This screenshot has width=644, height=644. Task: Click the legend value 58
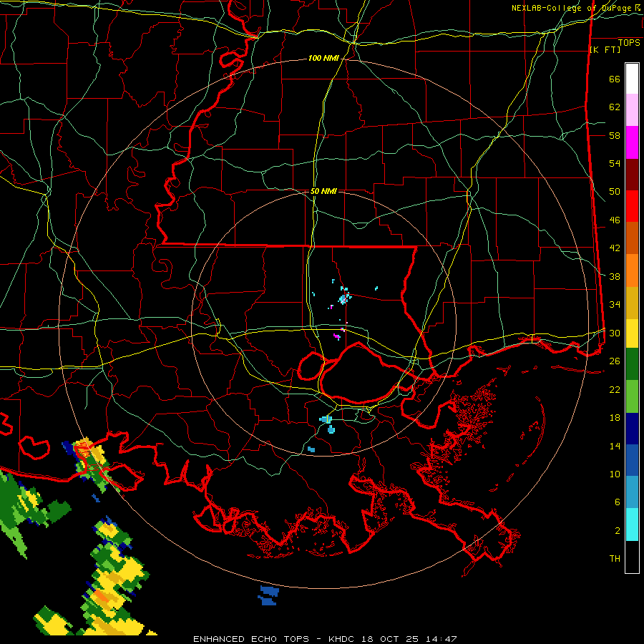click(x=615, y=135)
